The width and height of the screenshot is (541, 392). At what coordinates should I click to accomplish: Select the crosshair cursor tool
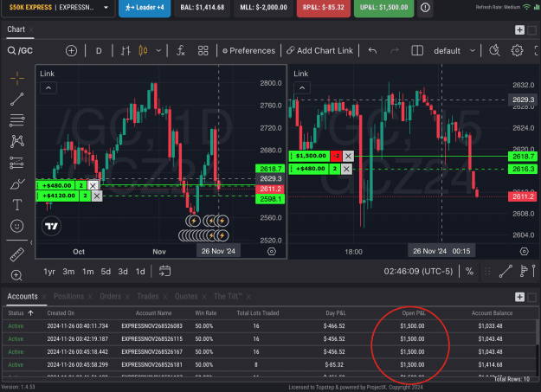(x=17, y=79)
